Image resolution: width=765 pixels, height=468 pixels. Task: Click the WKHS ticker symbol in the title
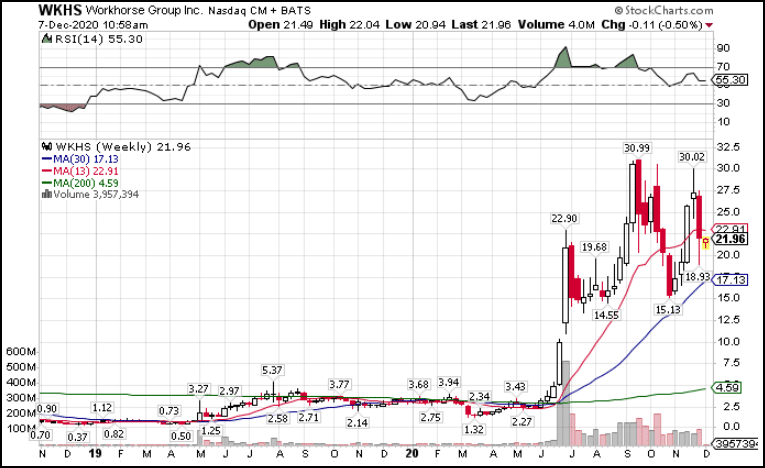(60, 10)
